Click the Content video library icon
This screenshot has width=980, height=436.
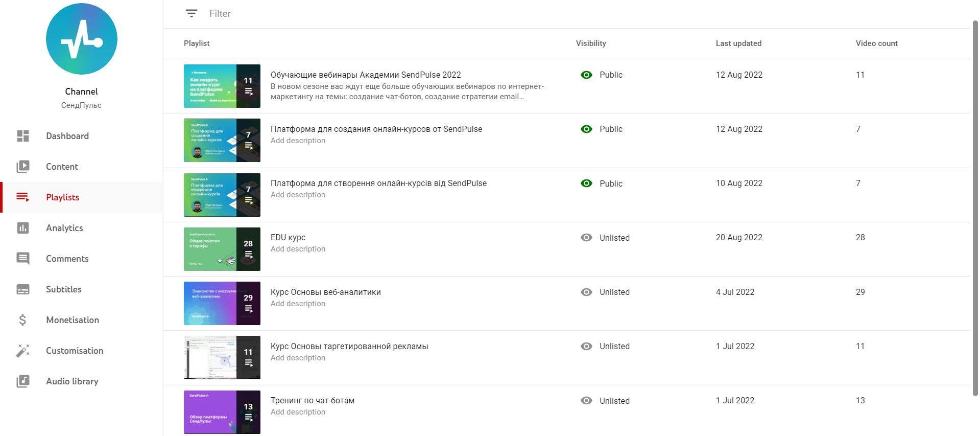23,167
